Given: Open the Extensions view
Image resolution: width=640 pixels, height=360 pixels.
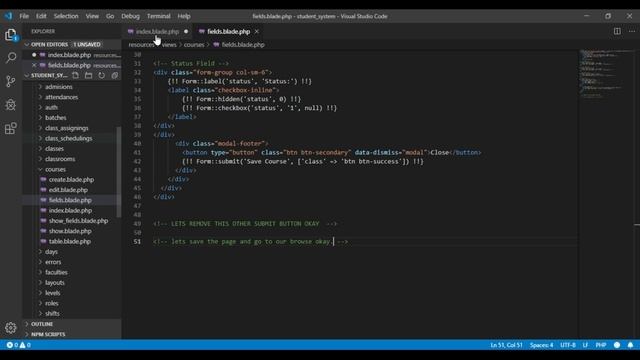Looking at the screenshot, I should point(11,128).
